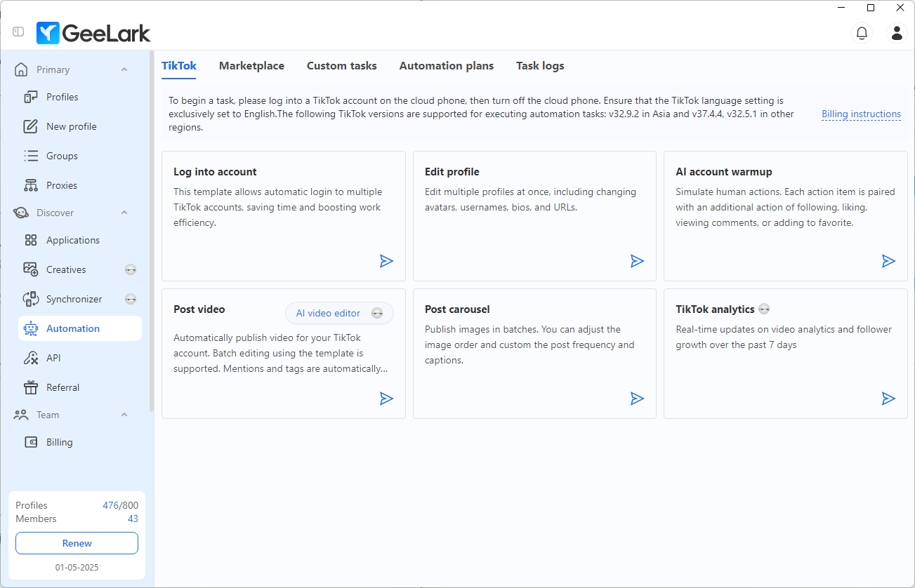Click the Discover planet icon
Screen dimensions: 915x588
point(21,213)
